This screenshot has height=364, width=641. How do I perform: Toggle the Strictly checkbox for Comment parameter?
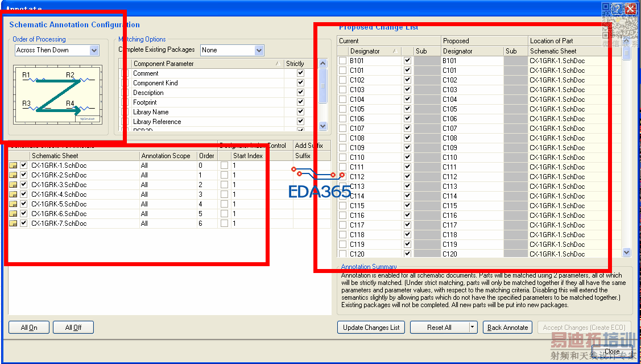pyautogui.click(x=300, y=73)
